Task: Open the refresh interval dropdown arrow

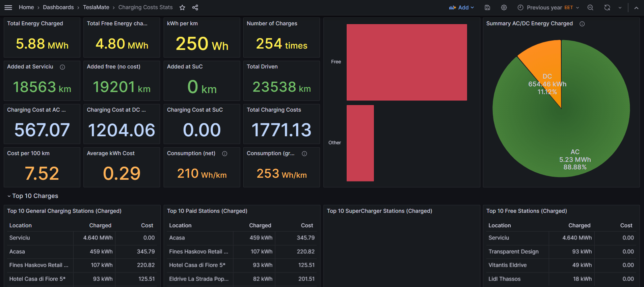Action: 620,7
